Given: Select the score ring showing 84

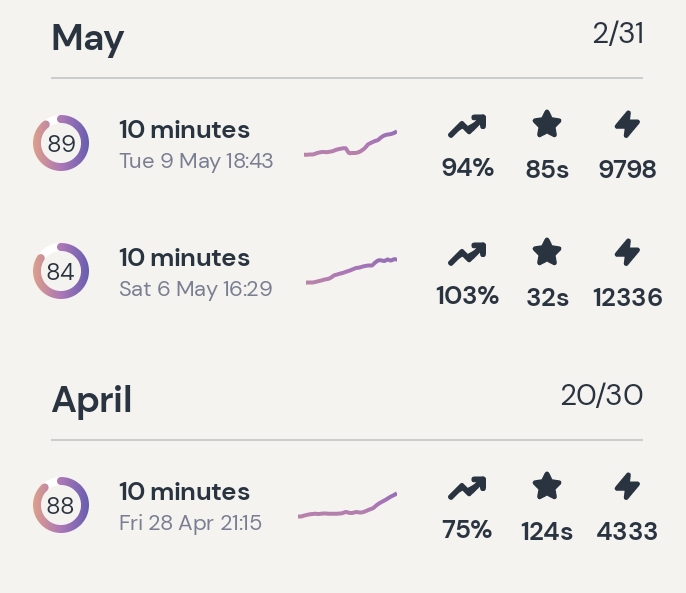Looking at the screenshot, I should tap(61, 272).
